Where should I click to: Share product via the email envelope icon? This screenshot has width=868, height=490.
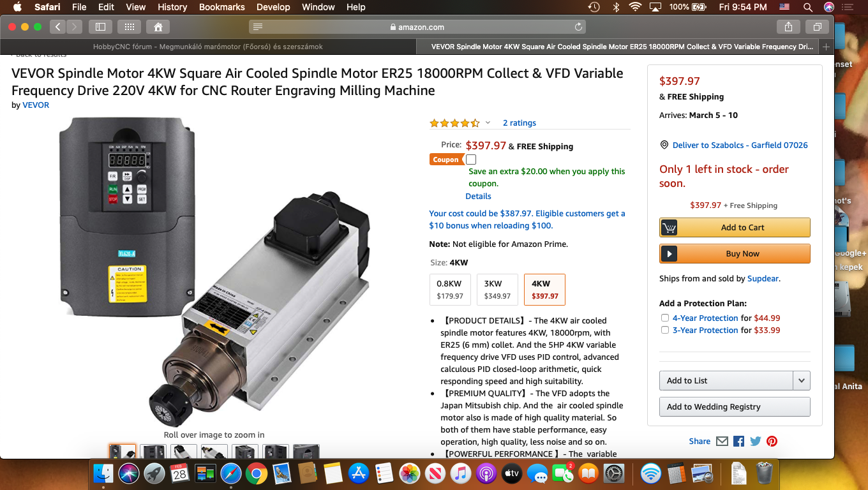[x=722, y=441]
